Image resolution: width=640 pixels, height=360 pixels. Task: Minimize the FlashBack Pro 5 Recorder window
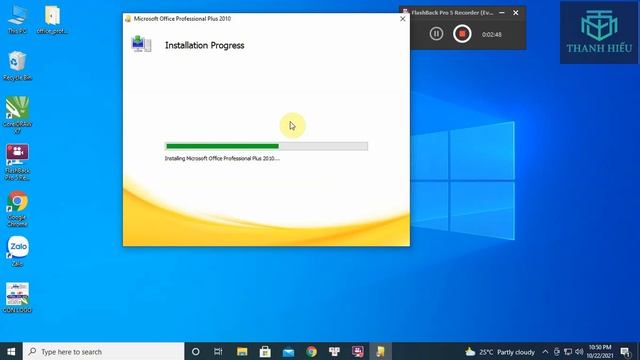(x=502, y=13)
